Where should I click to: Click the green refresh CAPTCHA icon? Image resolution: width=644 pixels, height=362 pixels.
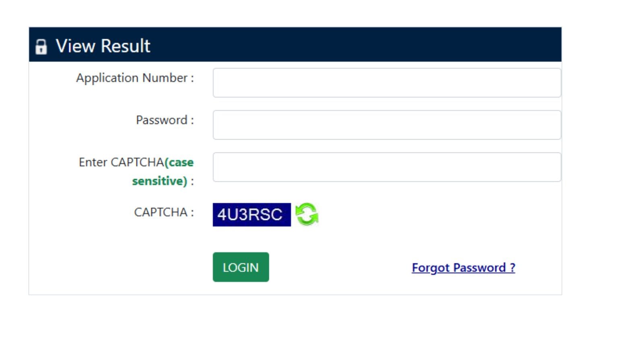[307, 214]
